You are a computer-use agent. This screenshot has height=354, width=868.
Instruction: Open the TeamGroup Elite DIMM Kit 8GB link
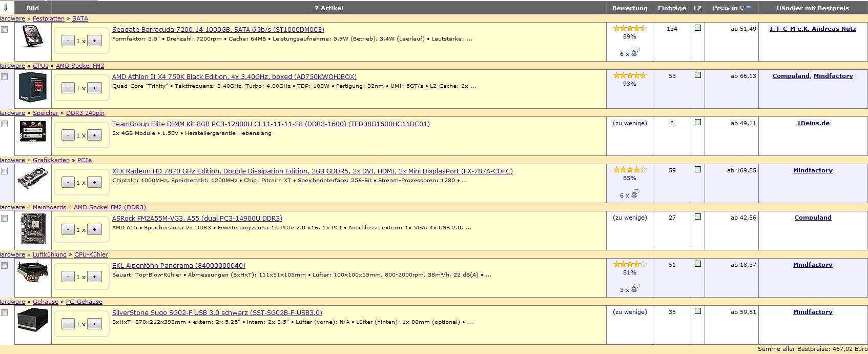[271, 124]
